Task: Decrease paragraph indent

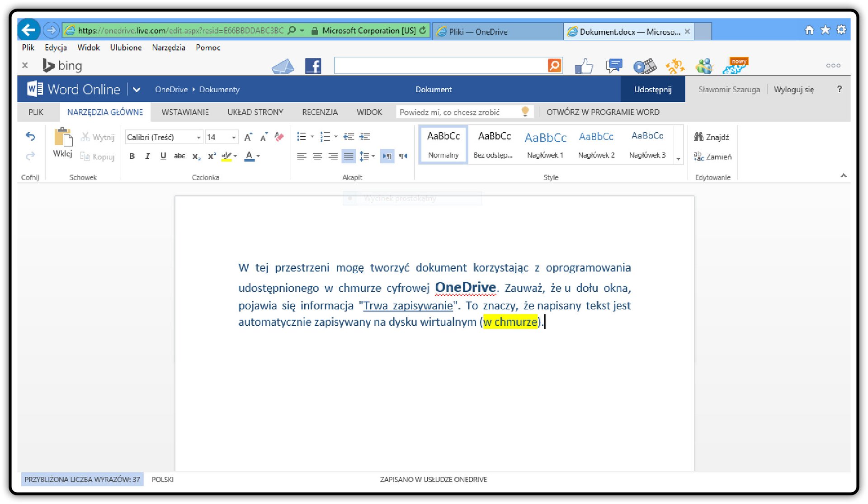Action: [349, 137]
